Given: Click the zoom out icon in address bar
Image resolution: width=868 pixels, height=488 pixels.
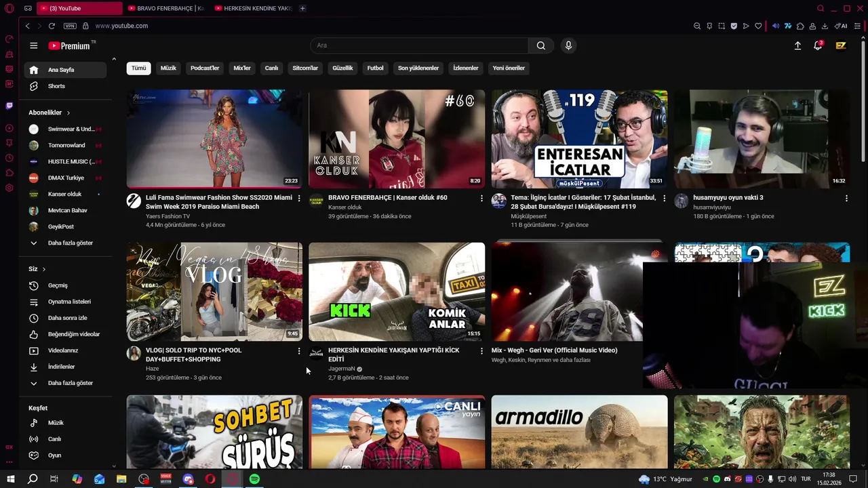Looking at the screenshot, I should pyautogui.click(x=697, y=26).
